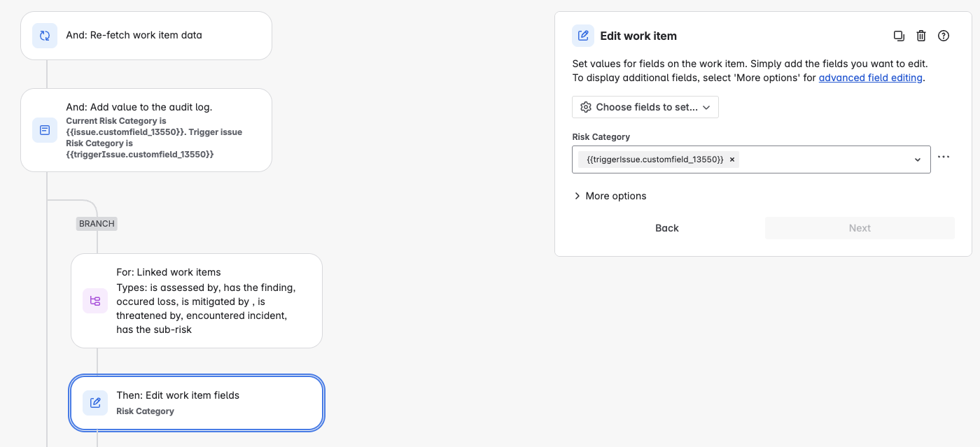Click the Re-fetch work item data refresh icon

click(x=45, y=36)
